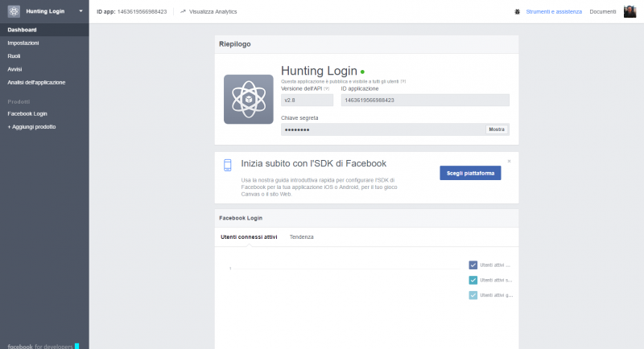644x349 pixels.
Task: Toggle the Utenti attivi s... checkbox
Action: point(473,280)
